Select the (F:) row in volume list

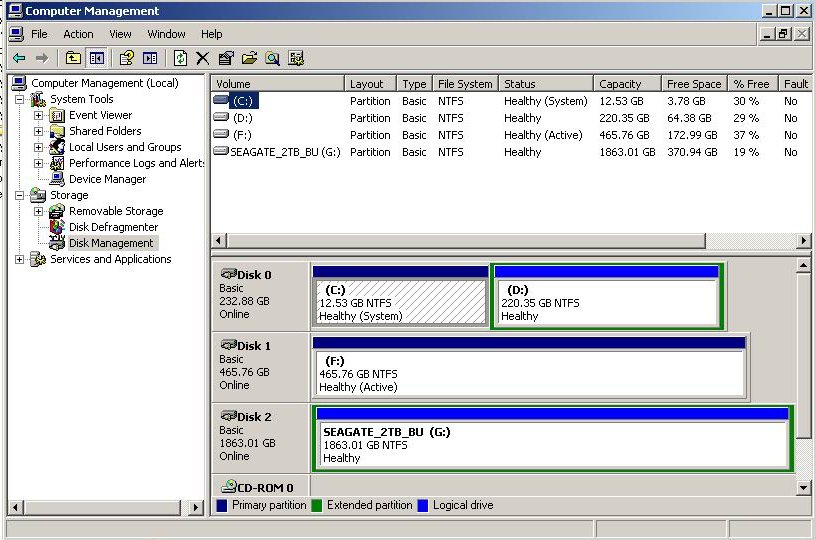[x=512, y=135]
